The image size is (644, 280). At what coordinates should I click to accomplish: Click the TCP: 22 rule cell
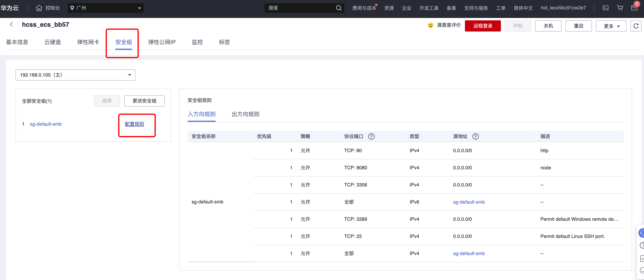(x=353, y=236)
